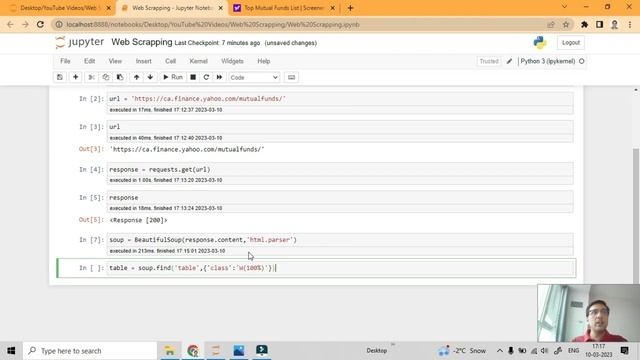Viewport: 640px width, 360px height.
Task: Cut selected cells with scissors icon
Action: tap(91, 77)
